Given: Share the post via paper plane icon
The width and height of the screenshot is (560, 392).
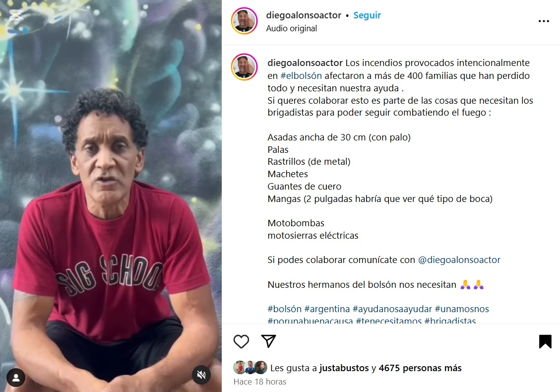Looking at the screenshot, I should [268, 341].
